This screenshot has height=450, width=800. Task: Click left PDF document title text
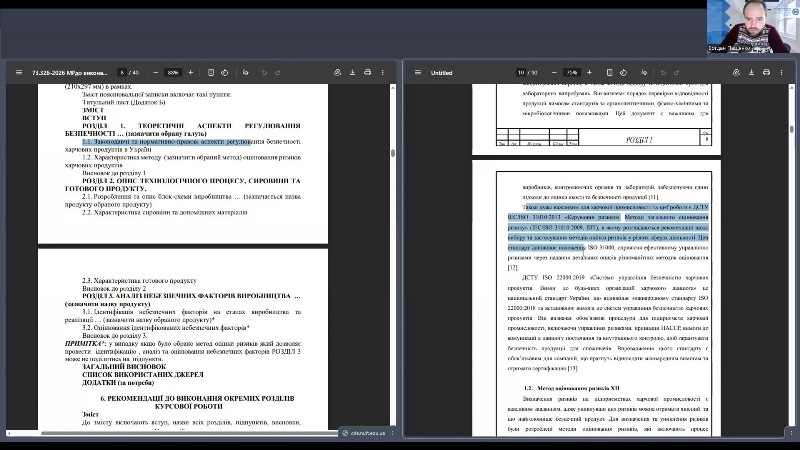point(70,72)
